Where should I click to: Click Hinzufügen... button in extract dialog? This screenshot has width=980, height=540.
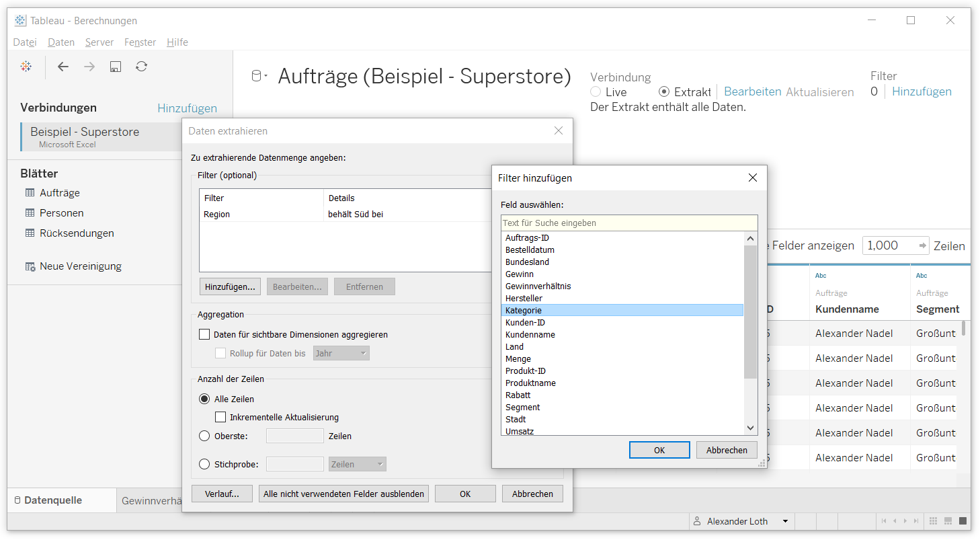[x=230, y=286]
